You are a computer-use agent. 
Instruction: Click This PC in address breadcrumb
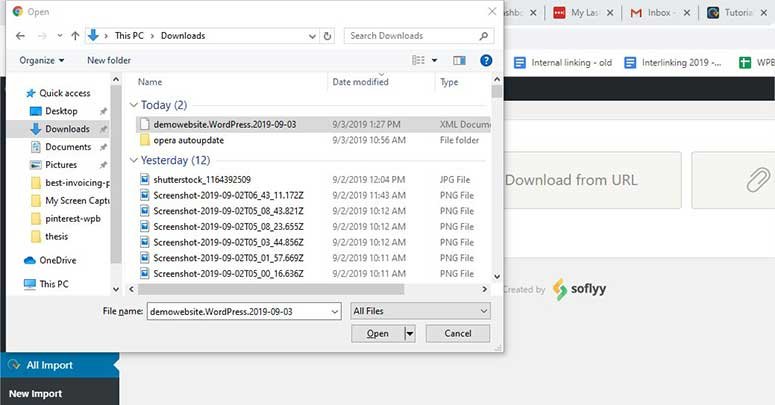click(129, 36)
